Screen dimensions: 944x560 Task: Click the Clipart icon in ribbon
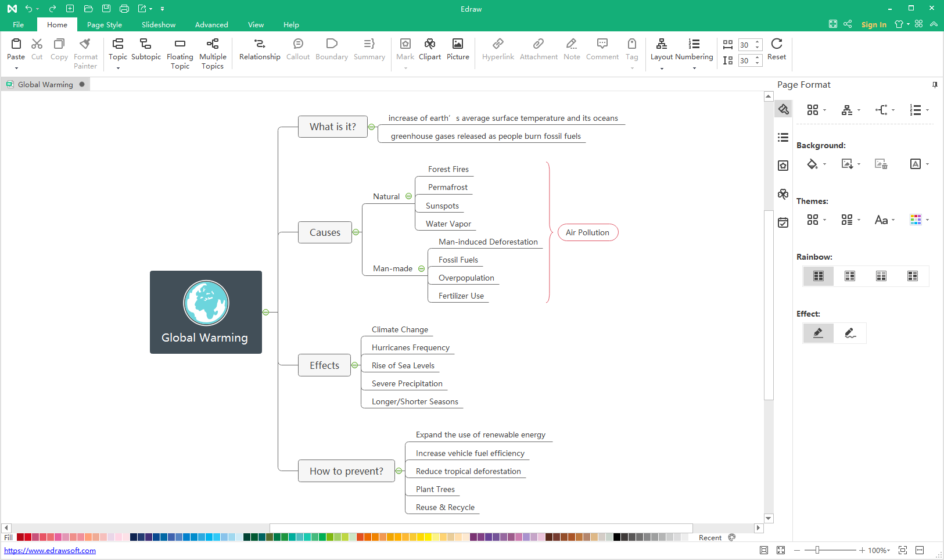tap(429, 44)
